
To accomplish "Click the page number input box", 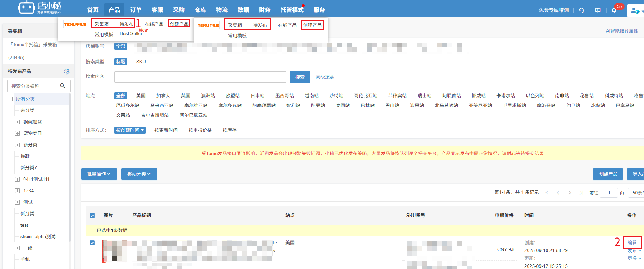I will pyautogui.click(x=609, y=193).
